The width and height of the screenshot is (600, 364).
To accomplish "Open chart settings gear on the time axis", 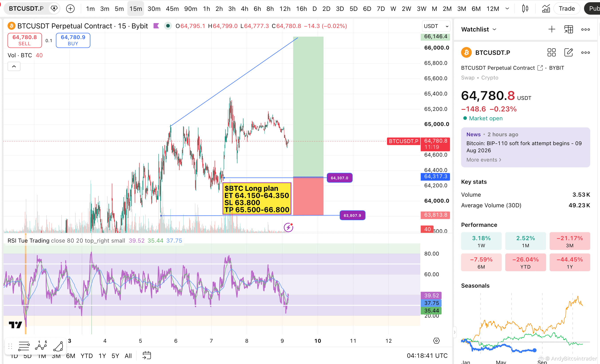I will [436, 341].
